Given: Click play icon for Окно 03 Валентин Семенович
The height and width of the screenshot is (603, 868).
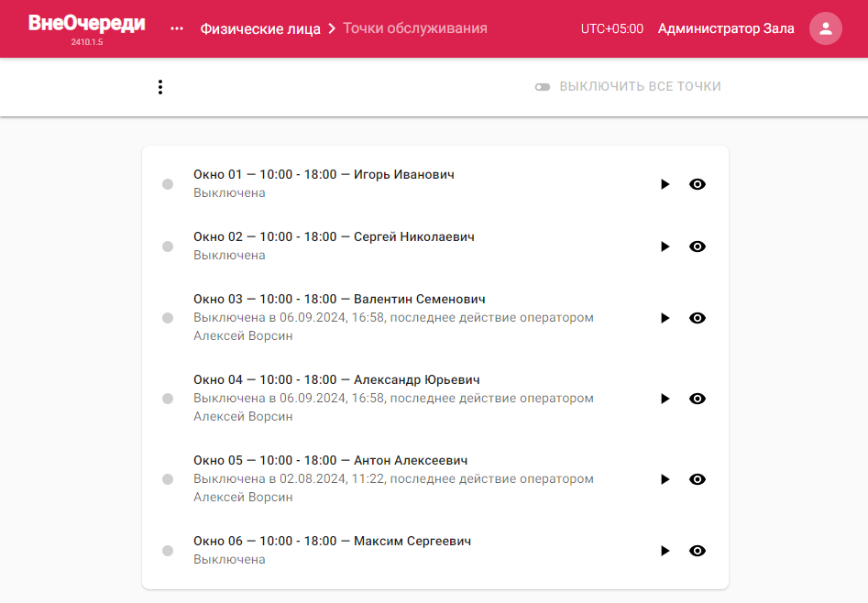Looking at the screenshot, I should [665, 318].
